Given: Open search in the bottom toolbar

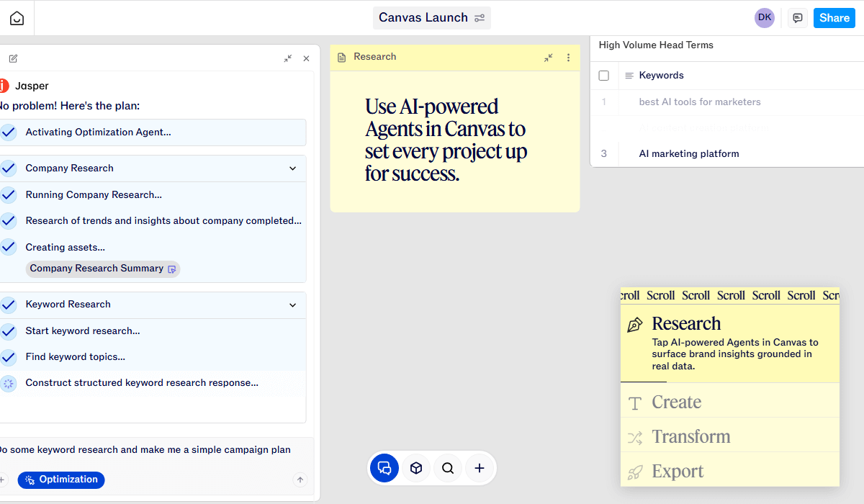Looking at the screenshot, I should (x=448, y=468).
